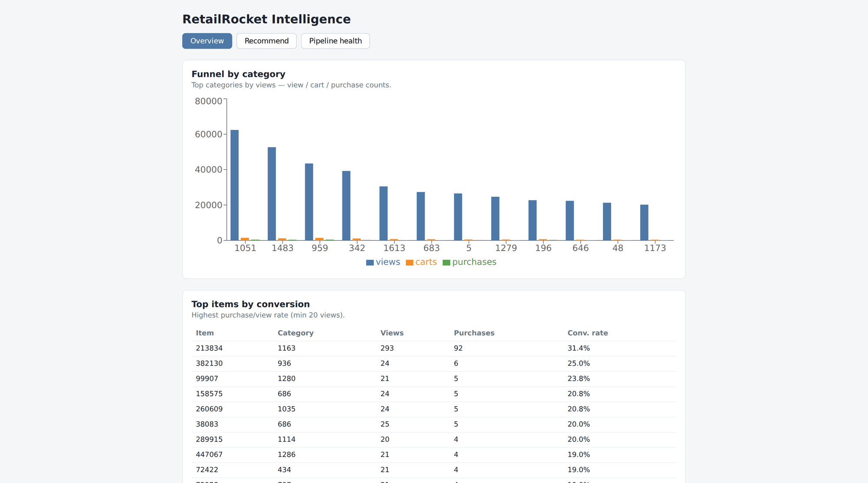
Task: Click the green purchases legend swatch
Action: click(446, 262)
